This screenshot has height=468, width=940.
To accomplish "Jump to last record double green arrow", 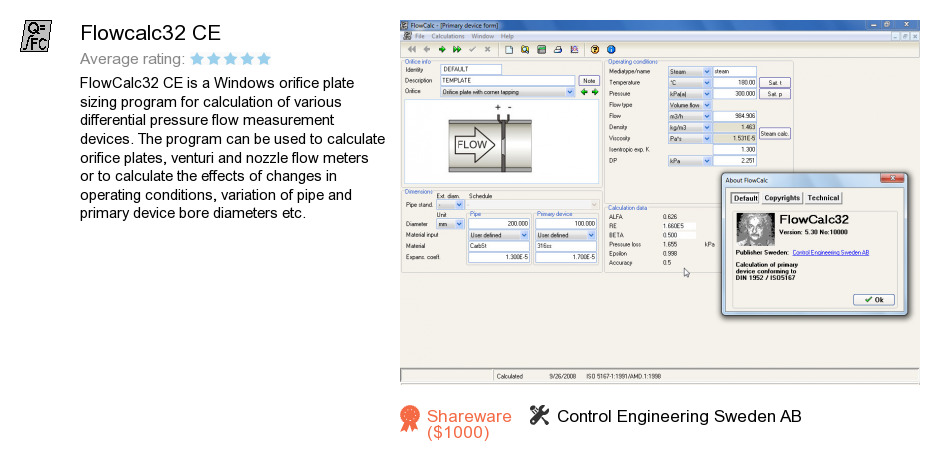I will click(x=457, y=50).
